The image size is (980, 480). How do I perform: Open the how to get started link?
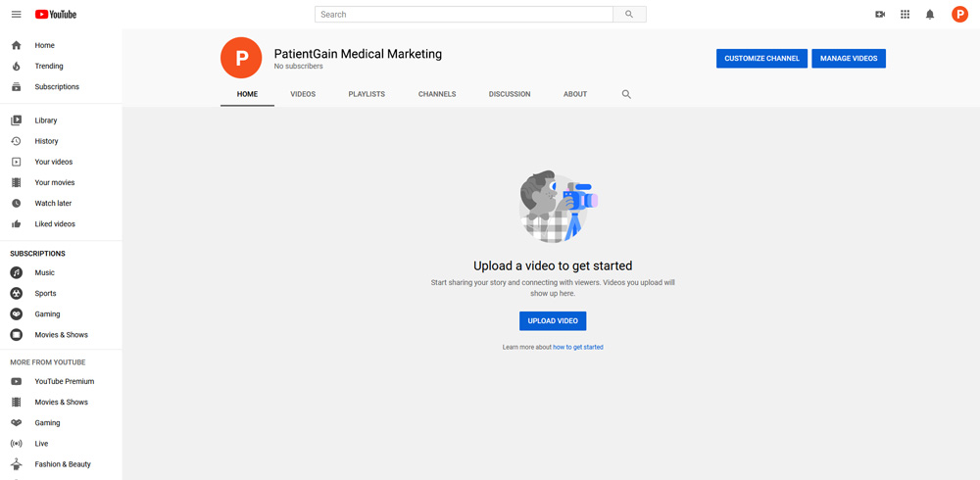pos(578,347)
